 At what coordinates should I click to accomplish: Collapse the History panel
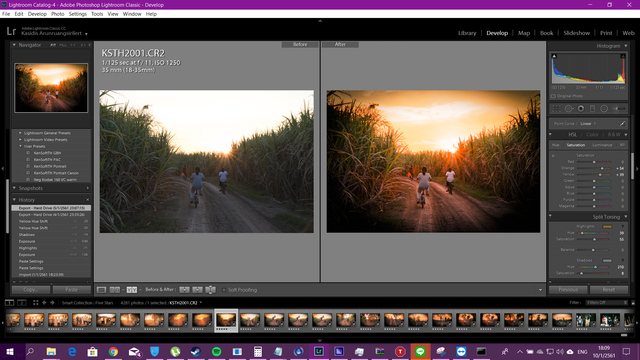pos(14,200)
